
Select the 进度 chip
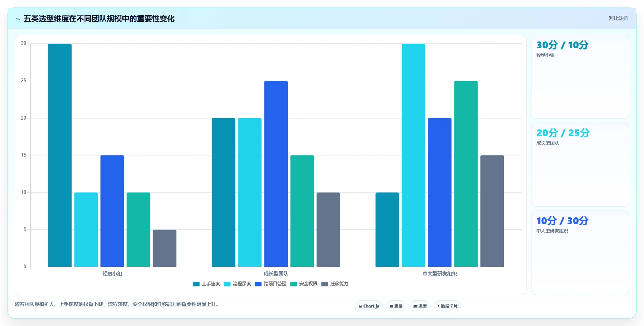tap(420, 306)
